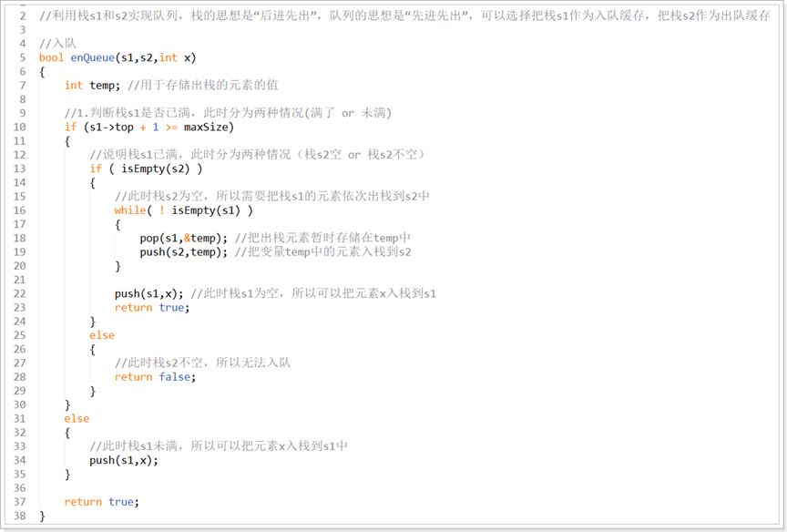The height and width of the screenshot is (532, 787).
Task: Click the else keyword on line 31
Action: click(77, 418)
